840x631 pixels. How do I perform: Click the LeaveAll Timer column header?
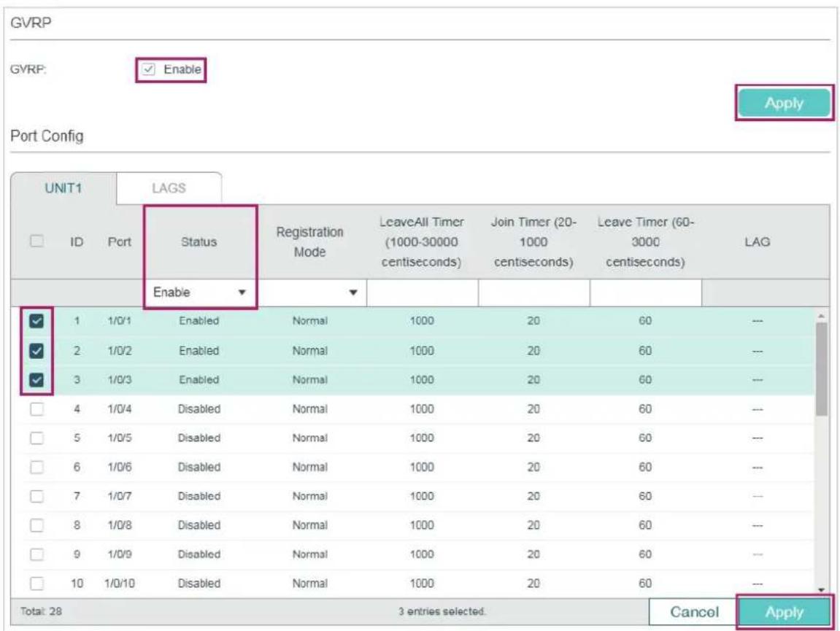pyautogui.click(x=422, y=241)
